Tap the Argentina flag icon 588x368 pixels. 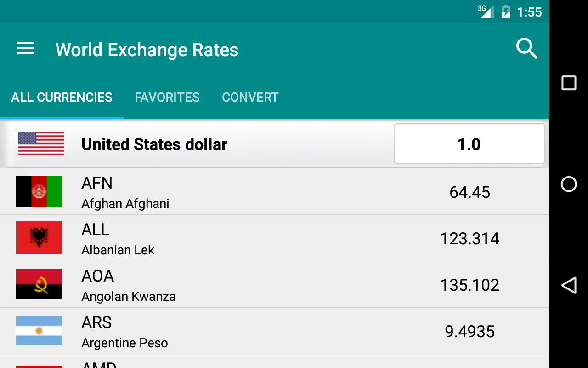(39, 331)
